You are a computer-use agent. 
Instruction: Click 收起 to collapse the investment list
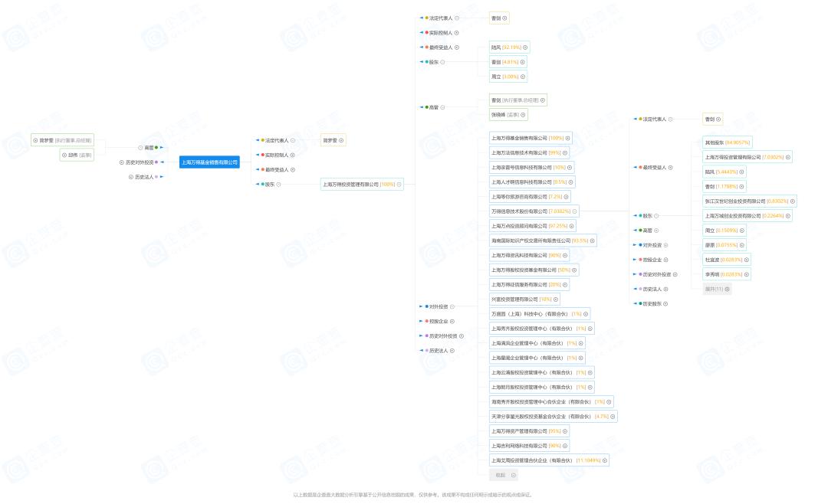(x=504, y=476)
